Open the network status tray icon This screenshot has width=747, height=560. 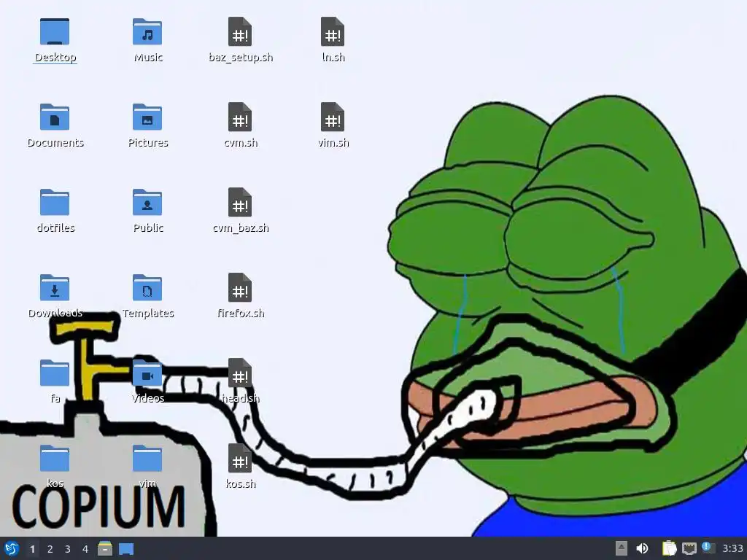point(689,548)
